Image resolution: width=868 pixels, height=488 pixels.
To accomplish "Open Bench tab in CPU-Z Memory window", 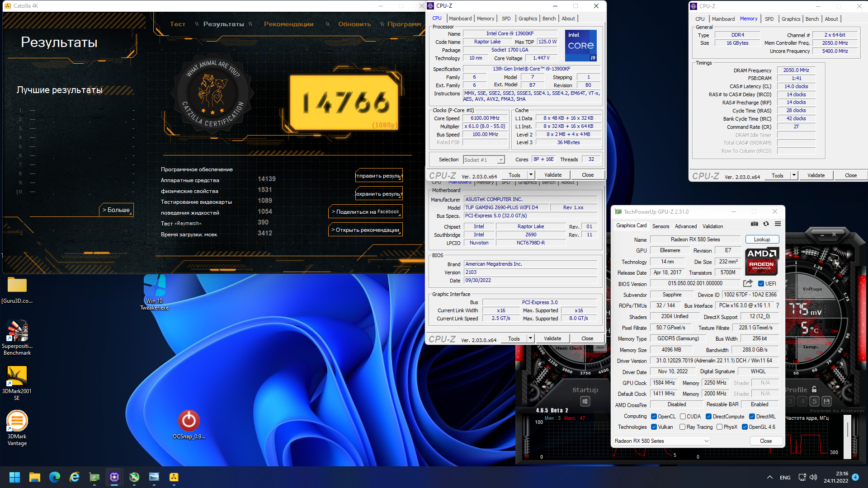I will [812, 19].
